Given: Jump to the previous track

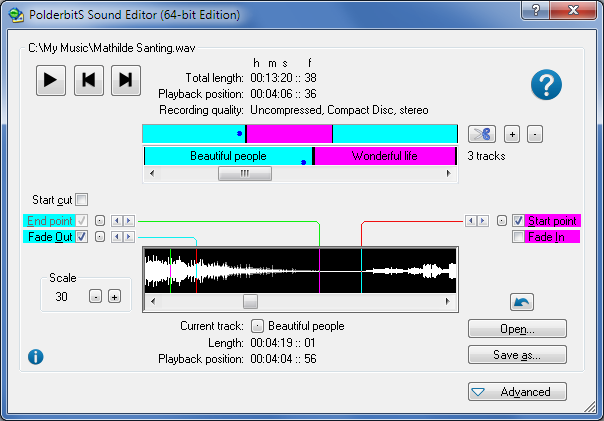Looking at the screenshot, I should click(89, 80).
